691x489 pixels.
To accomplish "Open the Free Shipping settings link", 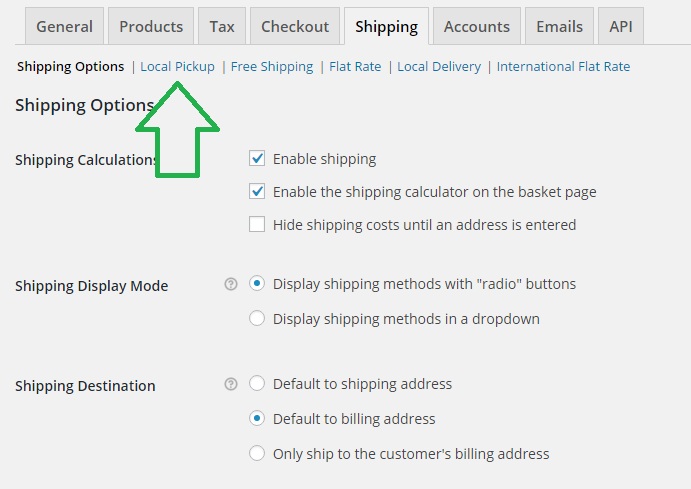I will coord(272,67).
